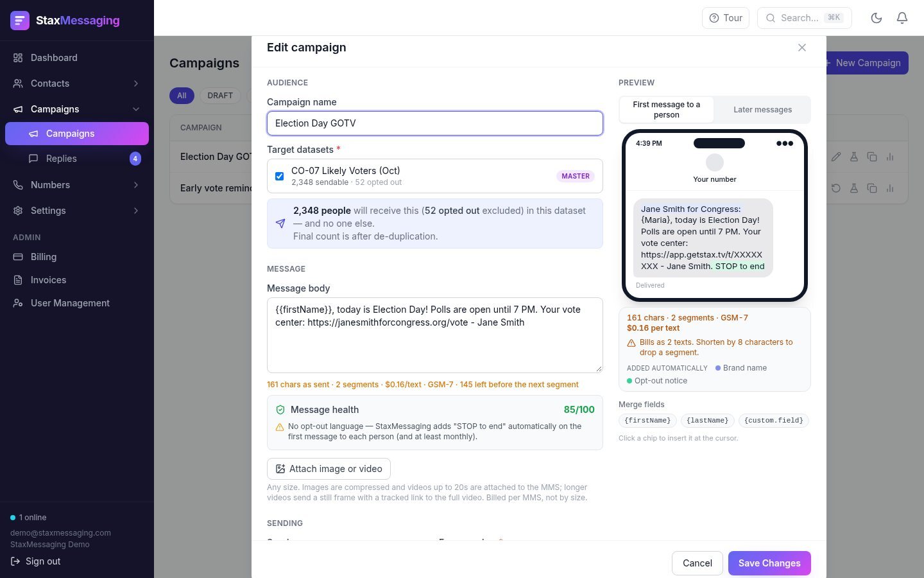Image resolution: width=924 pixels, height=578 pixels.
Task: Click the Campaign name input field
Action: tap(435, 123)
